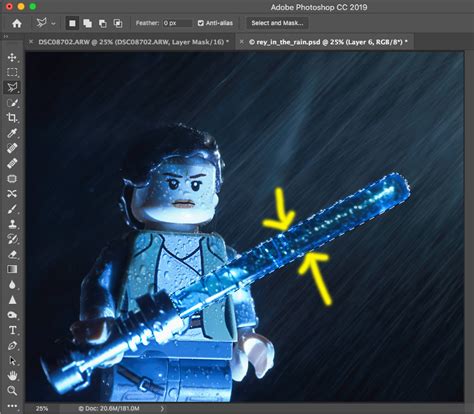This screenshot has height=414, width=474.
Task: Choose Intersect with selection mode
Action: (118, 23)
